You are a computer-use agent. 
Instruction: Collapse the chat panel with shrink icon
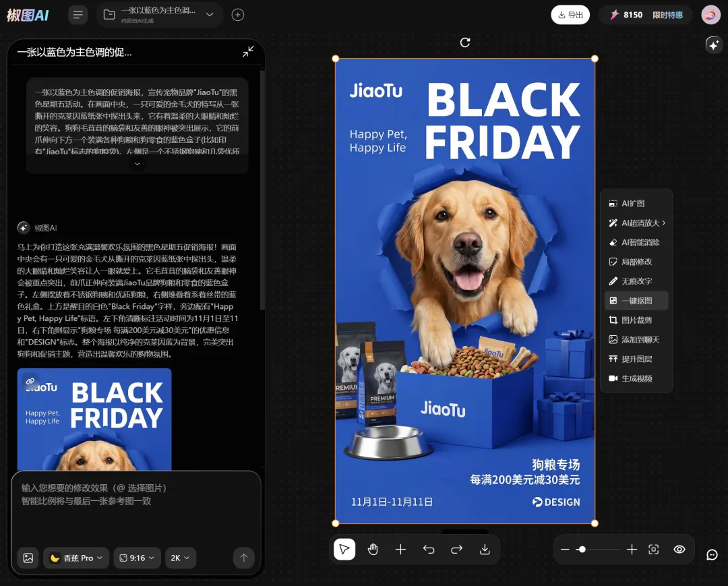[x=248, y=52]
